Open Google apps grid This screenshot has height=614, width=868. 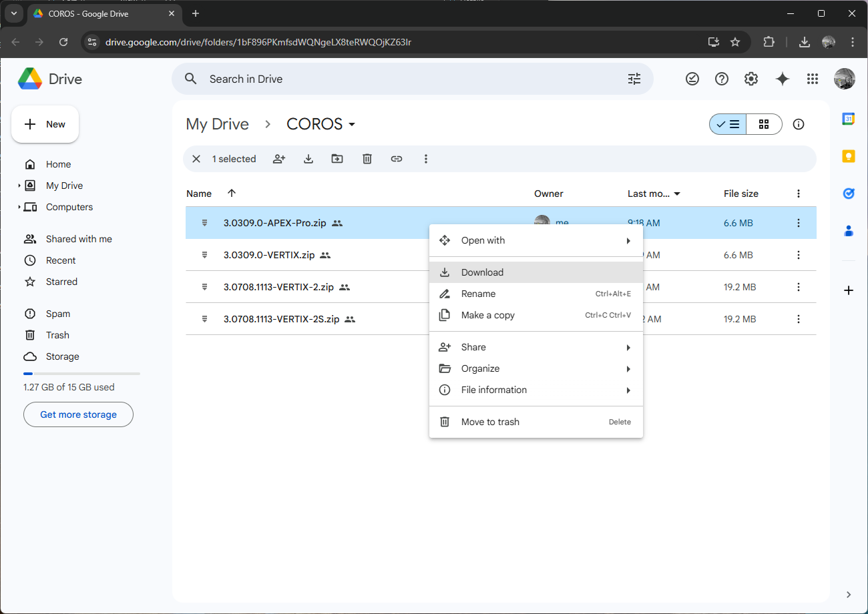(813, 79)
